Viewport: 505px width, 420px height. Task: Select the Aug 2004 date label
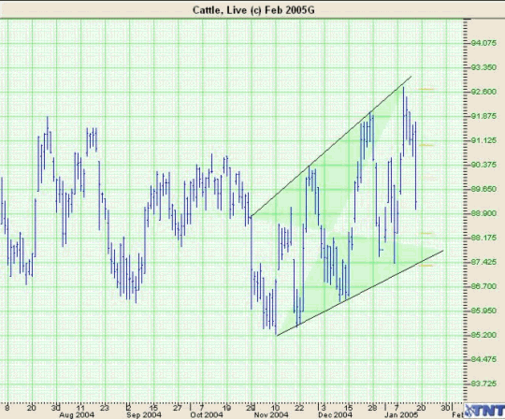(77, 414)
